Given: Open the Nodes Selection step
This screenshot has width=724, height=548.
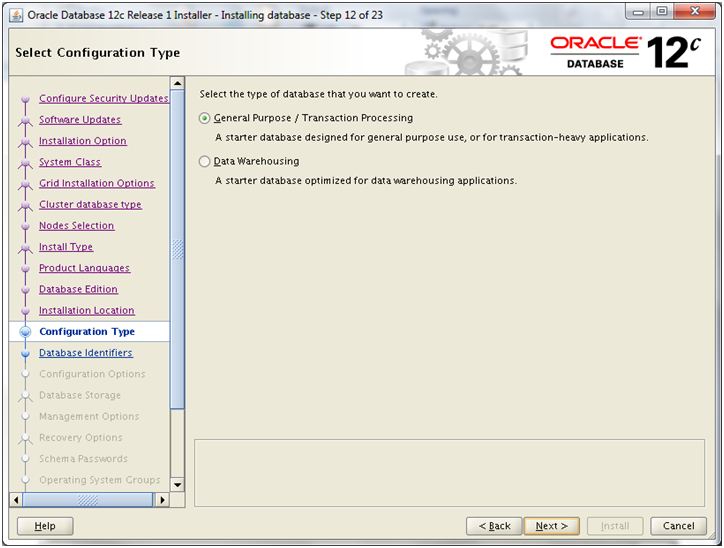Looking at the screenshot, I should (x=76, y=226).
